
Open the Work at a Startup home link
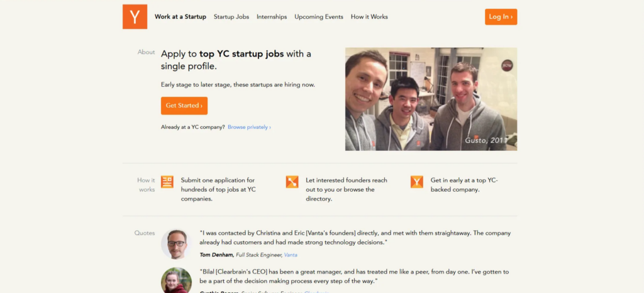point(180,17)
